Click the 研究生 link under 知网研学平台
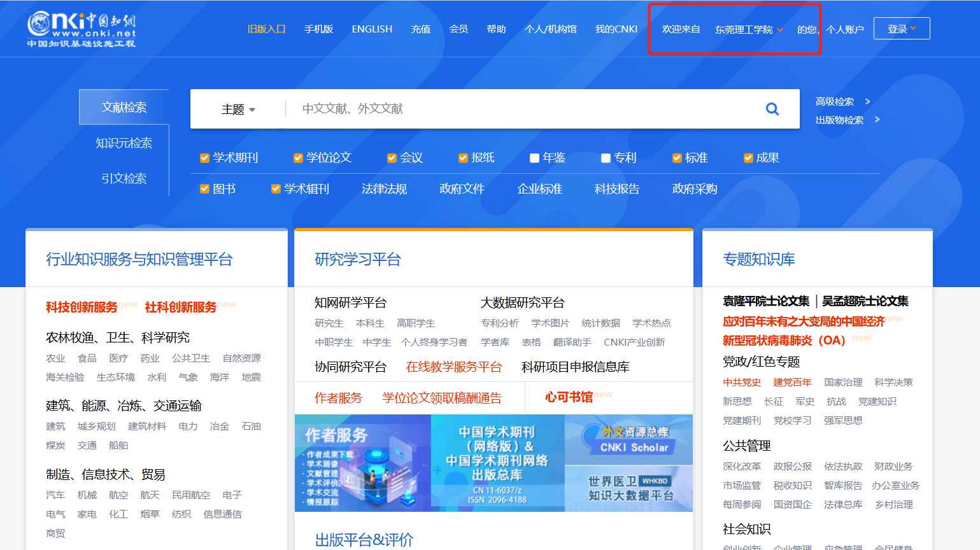 329,323
